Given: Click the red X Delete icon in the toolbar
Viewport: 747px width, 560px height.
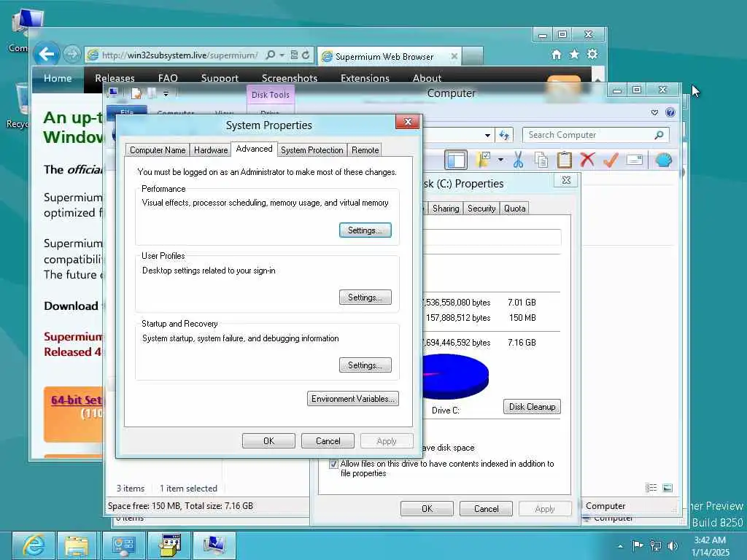Looking at the screenshot, I should 587,160.
